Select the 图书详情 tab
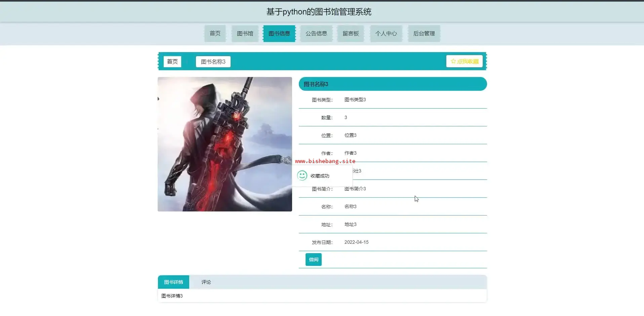 click(x=173, y=282)
